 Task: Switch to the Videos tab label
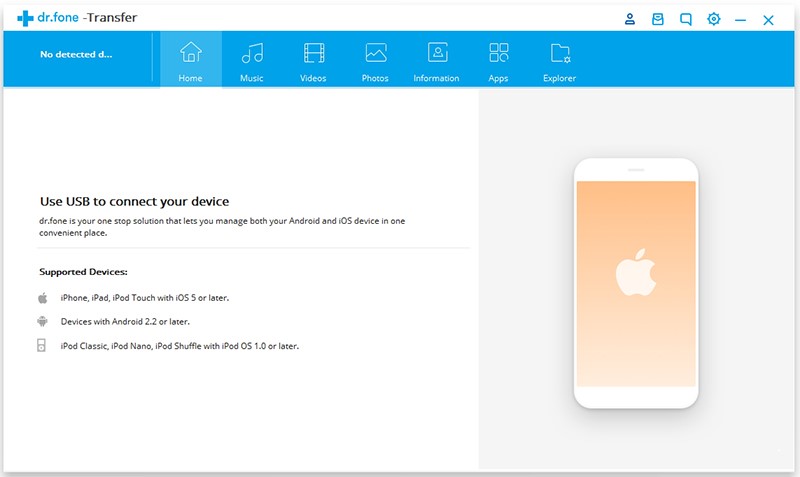[x=313, y=78]
